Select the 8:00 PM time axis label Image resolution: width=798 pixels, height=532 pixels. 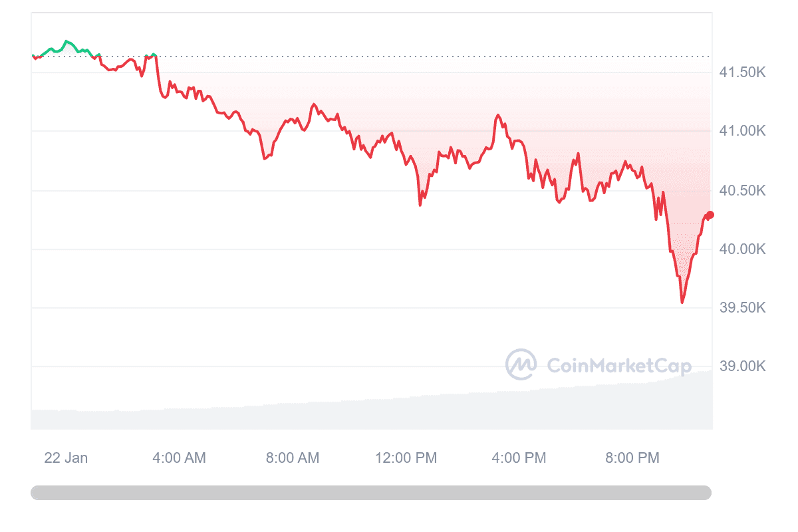pos(632,458)
